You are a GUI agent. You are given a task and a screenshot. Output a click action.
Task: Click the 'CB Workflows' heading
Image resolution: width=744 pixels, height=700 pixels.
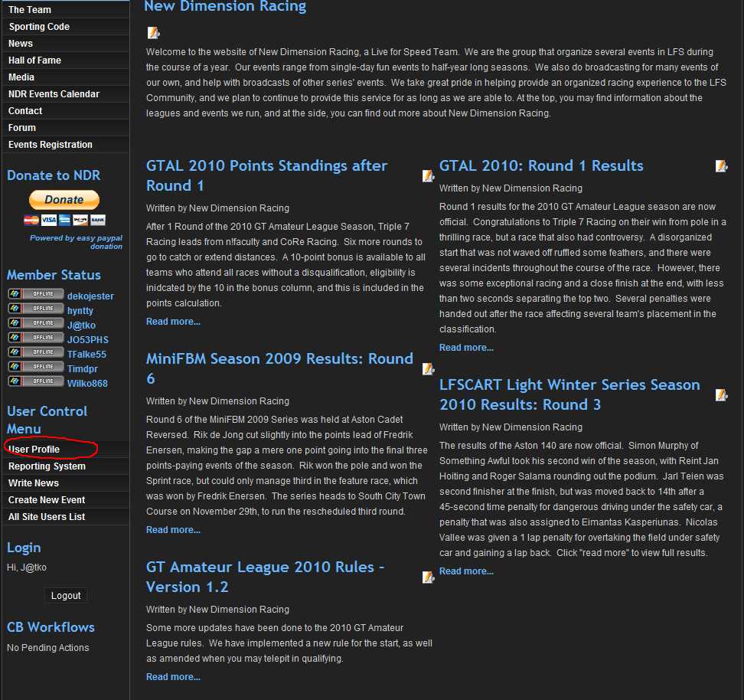[51, 627]
